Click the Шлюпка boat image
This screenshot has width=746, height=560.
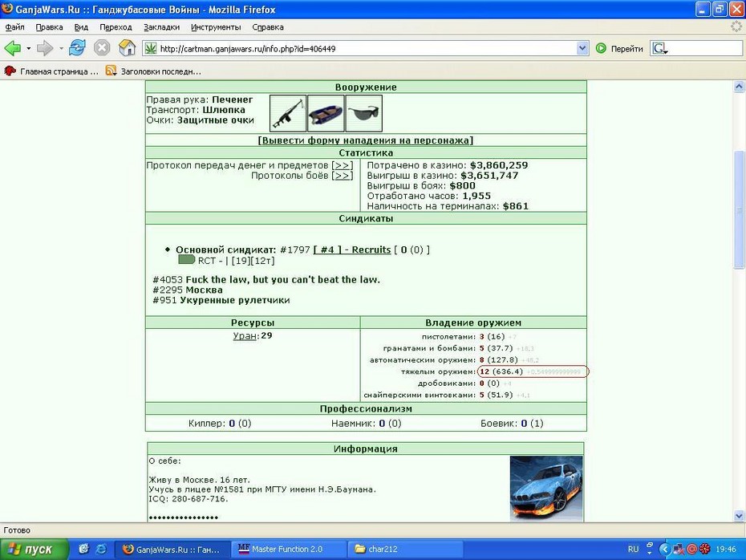click(x=326, y=113)
